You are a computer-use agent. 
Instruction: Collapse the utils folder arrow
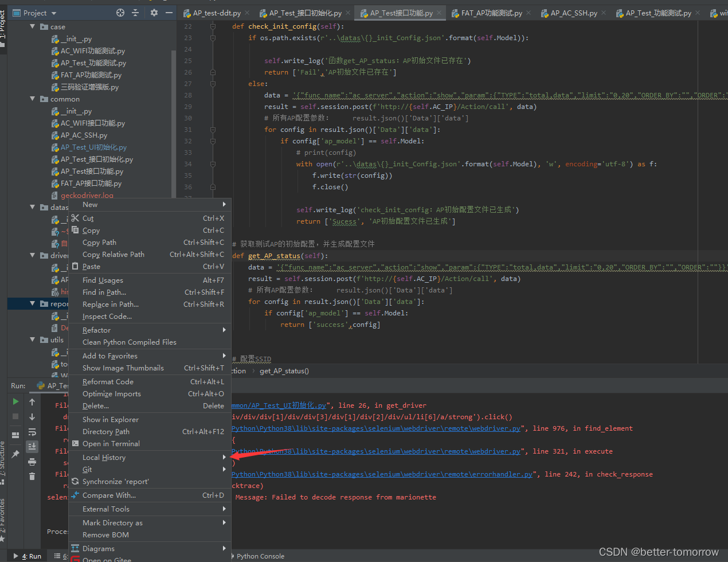[32, 339]
